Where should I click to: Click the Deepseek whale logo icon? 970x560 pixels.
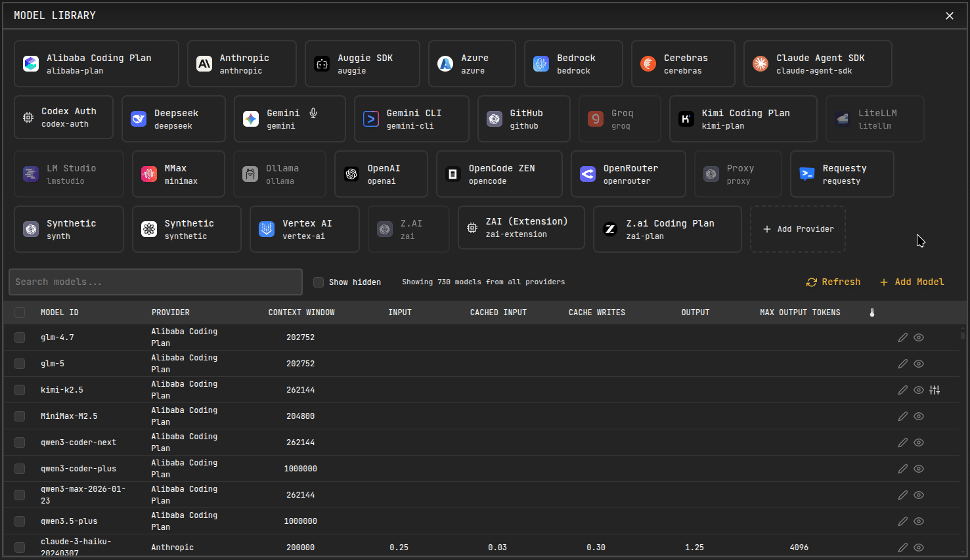coord(139,119)
